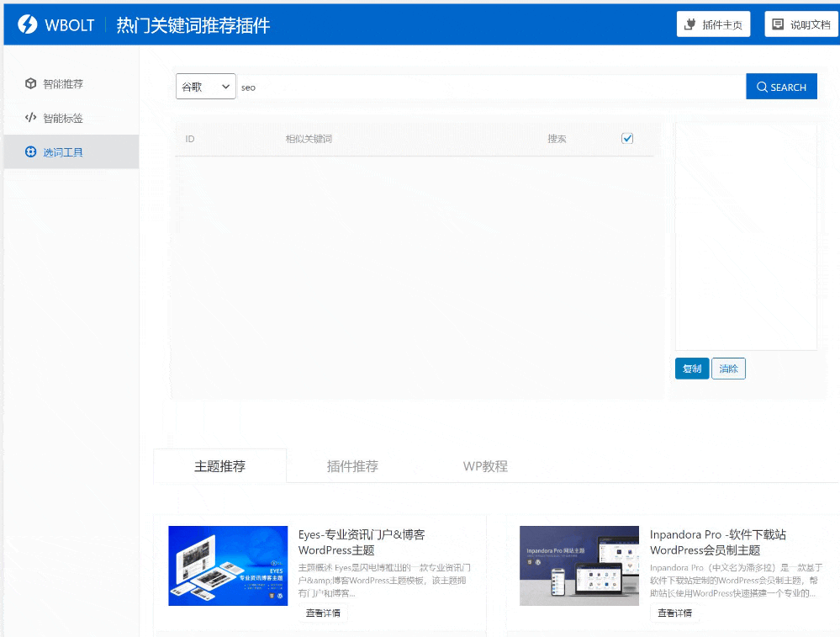Switch to the 插件推荐 tab

click(x=351, y=465)
